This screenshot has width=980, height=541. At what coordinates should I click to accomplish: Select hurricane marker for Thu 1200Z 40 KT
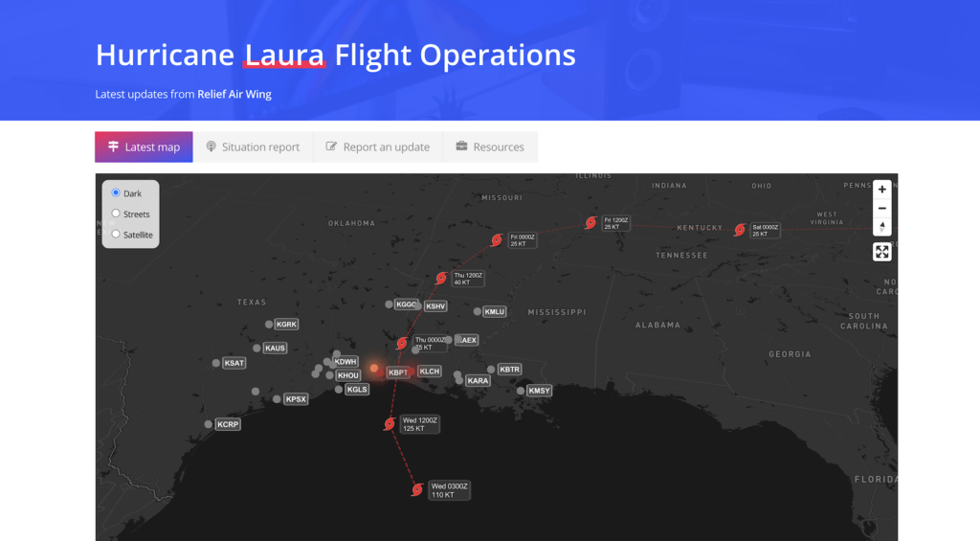click(x=441, y=279)
